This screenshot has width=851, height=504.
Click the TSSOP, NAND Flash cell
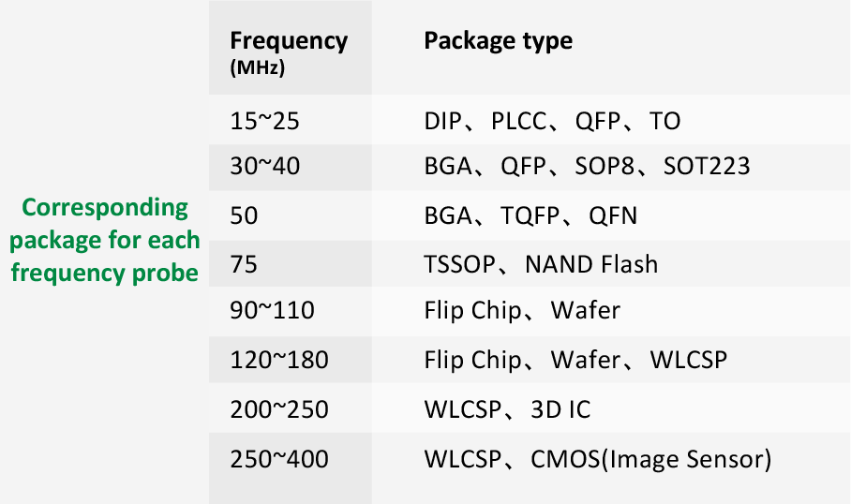tap(541, 265)
